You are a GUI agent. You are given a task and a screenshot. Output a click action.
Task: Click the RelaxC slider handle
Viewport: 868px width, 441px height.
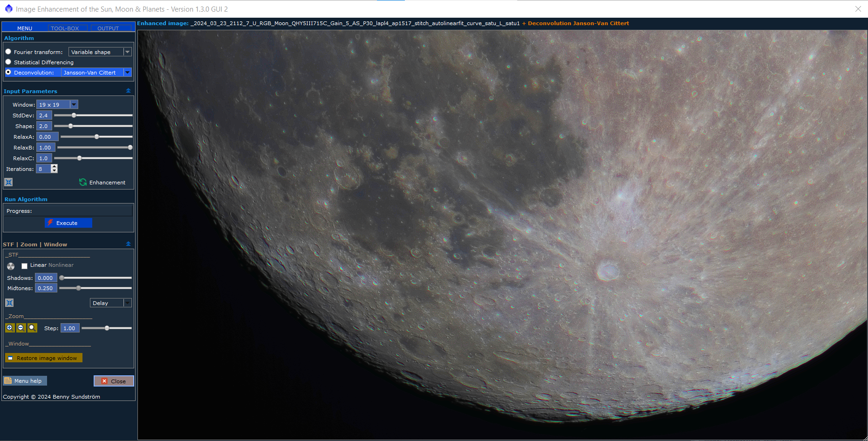click(80, 158)
